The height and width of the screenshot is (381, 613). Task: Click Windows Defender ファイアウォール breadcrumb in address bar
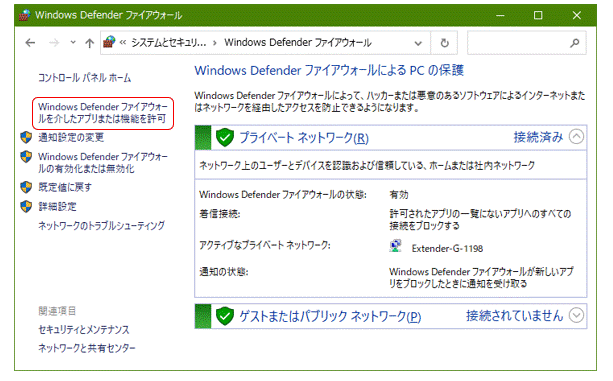coord(298,42)
